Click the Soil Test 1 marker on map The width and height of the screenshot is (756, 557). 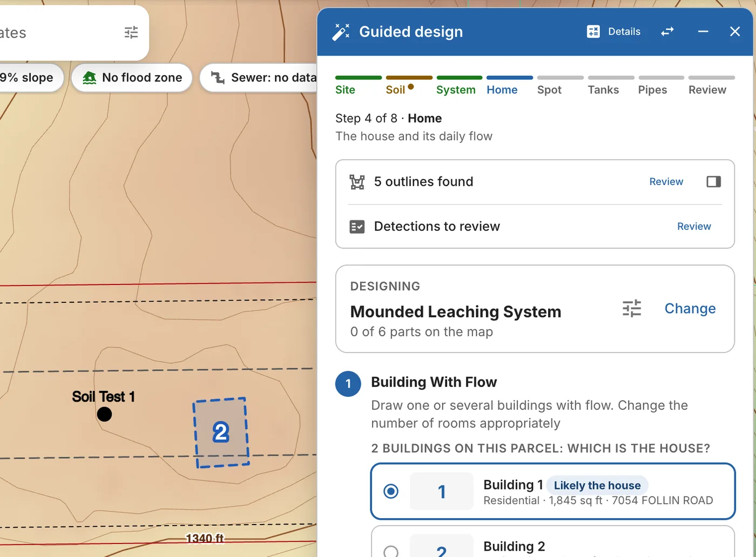point(104,414)
